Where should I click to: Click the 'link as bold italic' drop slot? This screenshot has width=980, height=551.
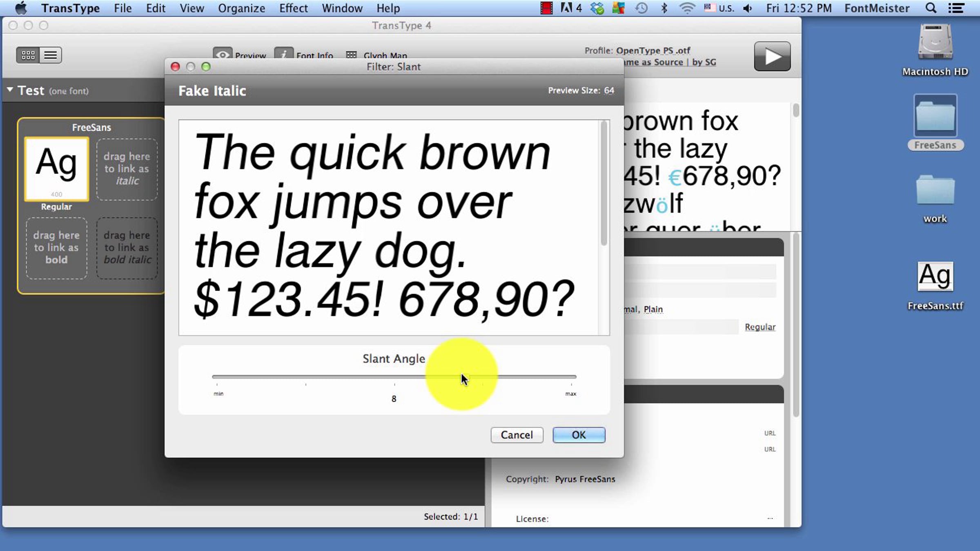(x=127, y=248)
